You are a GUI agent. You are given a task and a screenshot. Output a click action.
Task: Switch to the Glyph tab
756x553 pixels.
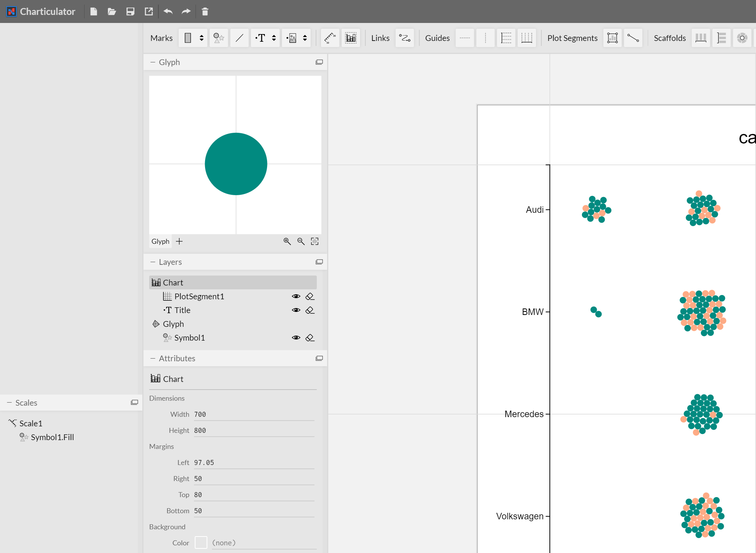coord(160,241)
